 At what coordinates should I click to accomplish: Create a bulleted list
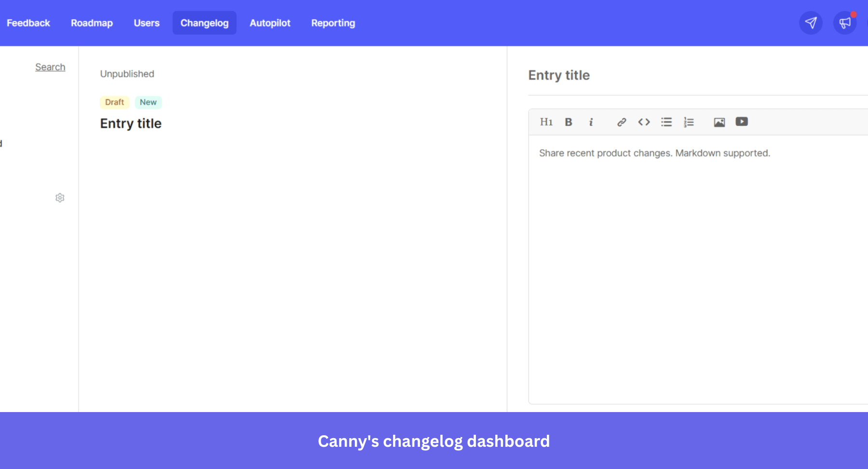pos(666,122)
